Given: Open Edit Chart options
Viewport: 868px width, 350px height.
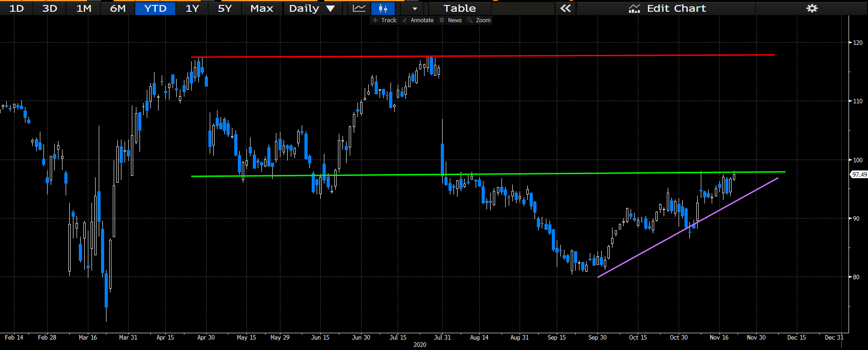Looking at the screenshot, I should [x=667, y=8].
